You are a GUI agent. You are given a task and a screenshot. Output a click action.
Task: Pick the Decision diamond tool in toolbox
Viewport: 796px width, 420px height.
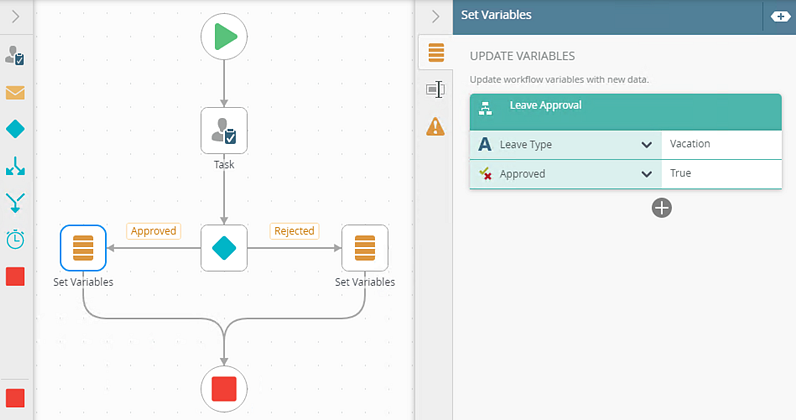pos(15,129)
